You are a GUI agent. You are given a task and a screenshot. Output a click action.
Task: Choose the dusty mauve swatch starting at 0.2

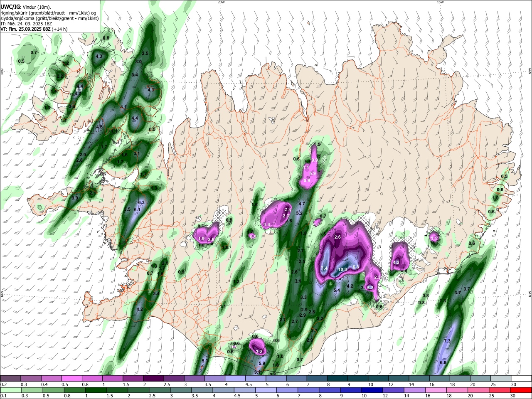(x=10, y=379)
